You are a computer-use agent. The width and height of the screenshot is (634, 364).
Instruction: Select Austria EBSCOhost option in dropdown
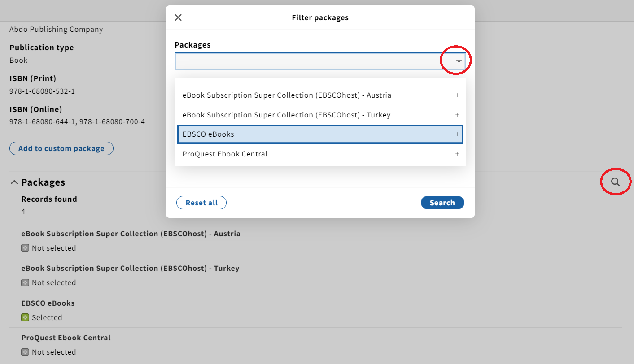[320, 95]
